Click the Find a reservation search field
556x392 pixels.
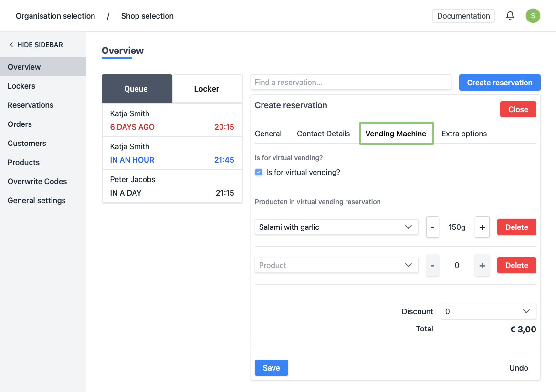(x=350, y=82)
